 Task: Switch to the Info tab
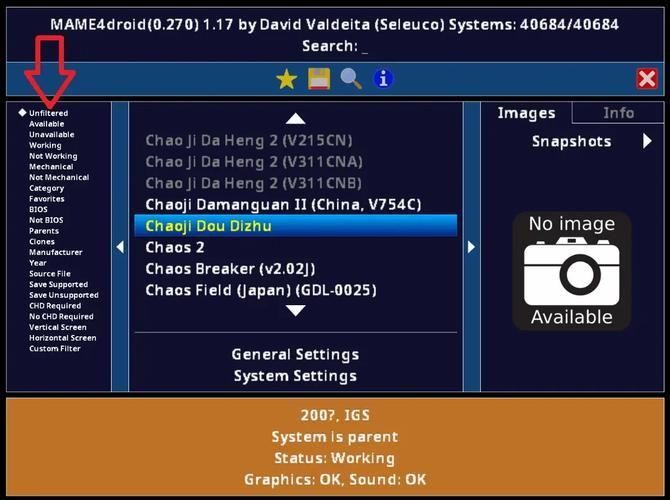point(618,113)
